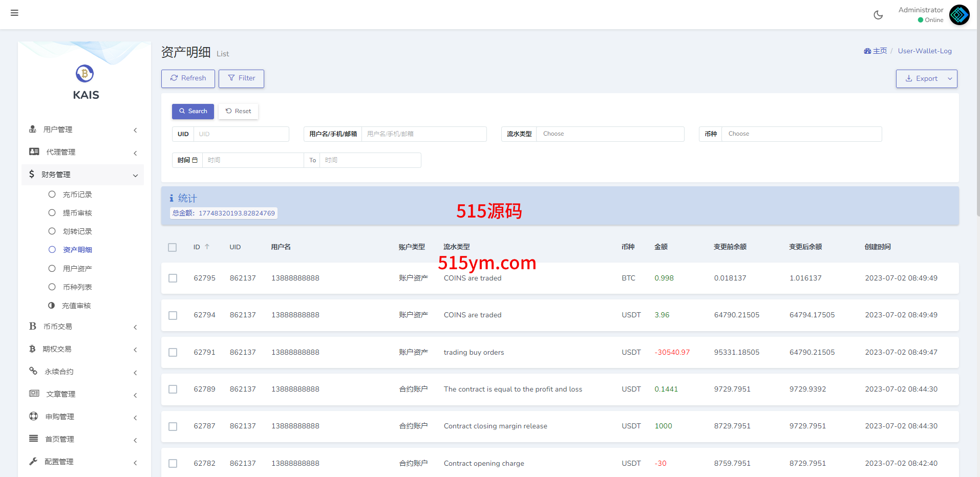980x477 pixels.
Task: Expand the Export dropdown arrow
Action: coord(950,79)
